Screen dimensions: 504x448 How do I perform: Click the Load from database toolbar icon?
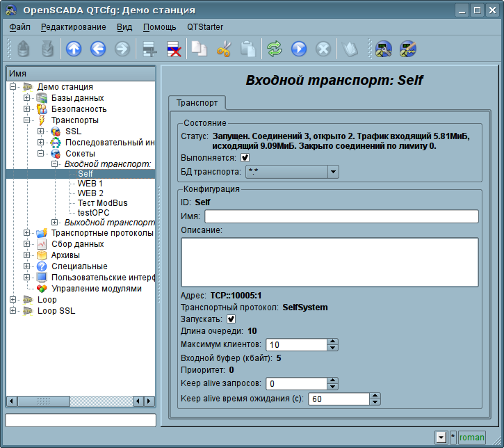[x=23, y=49]
